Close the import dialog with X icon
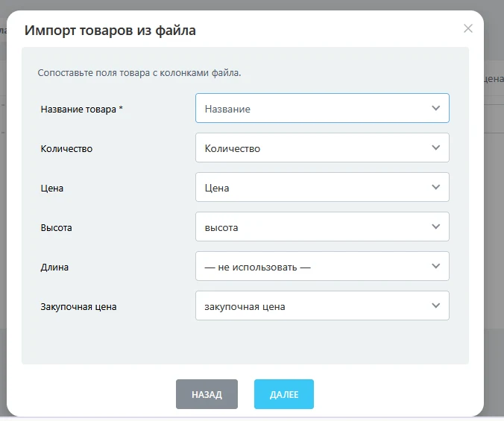The image size is (504, 421). pyautogui.click(x=468, y=28)
